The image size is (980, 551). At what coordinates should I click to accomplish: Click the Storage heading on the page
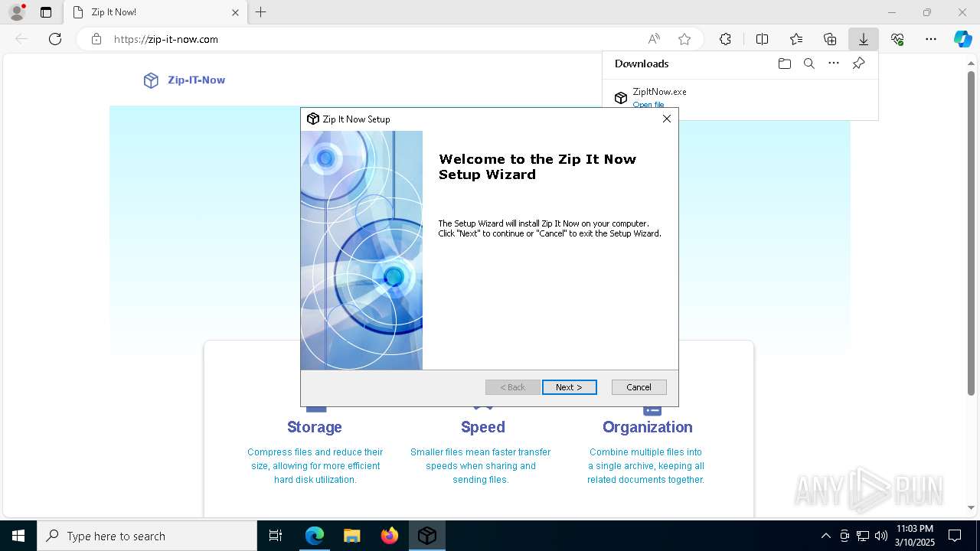(x=315, y=427)
